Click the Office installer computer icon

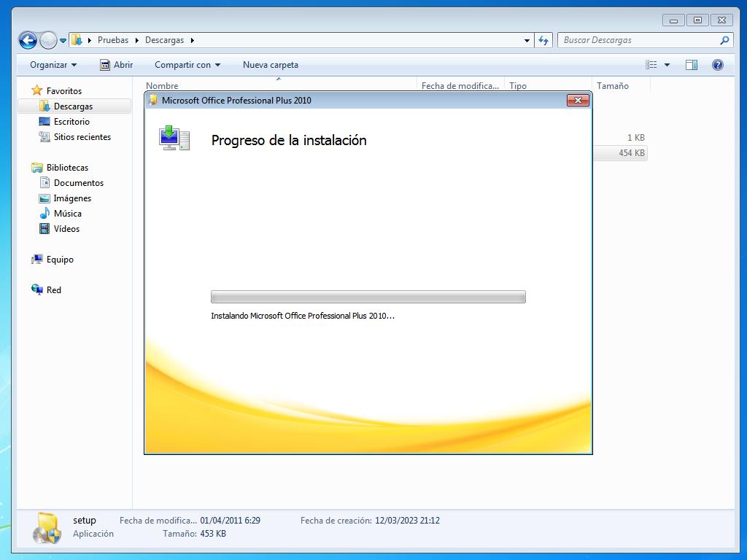(174, 137)
